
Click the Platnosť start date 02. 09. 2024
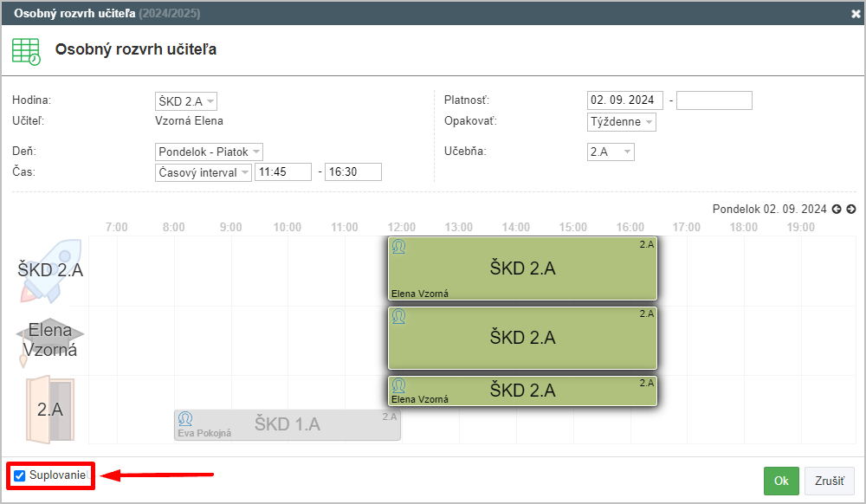[x=624, y=100]
